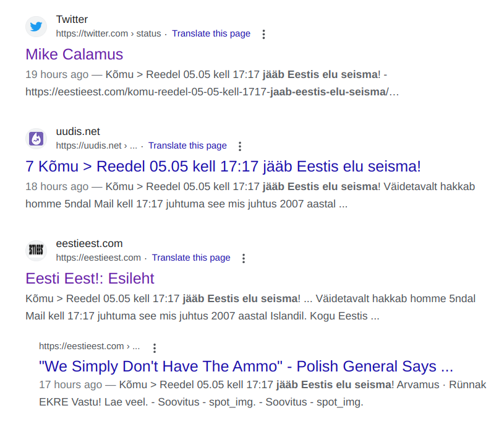Viewport: 504px width, 434px height.
Task: Translate the Twitter result page
Action: tap(211, 33)
